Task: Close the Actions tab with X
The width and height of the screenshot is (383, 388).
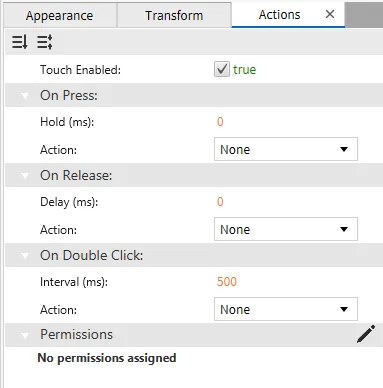Action: click(x=330, y=14)
